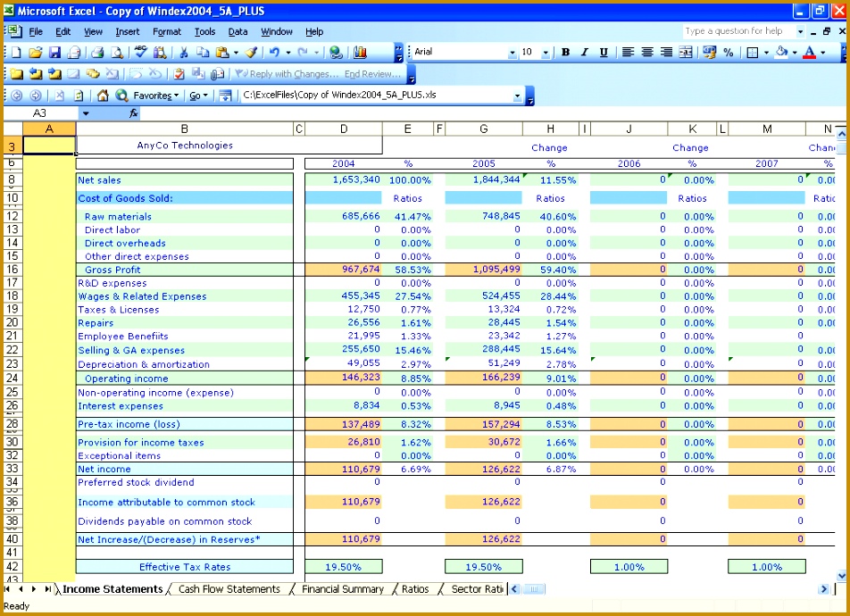Copy the selected cells
Image resolution: width=850 pixels, height=616 pixels.
click(x=203, y=53)
